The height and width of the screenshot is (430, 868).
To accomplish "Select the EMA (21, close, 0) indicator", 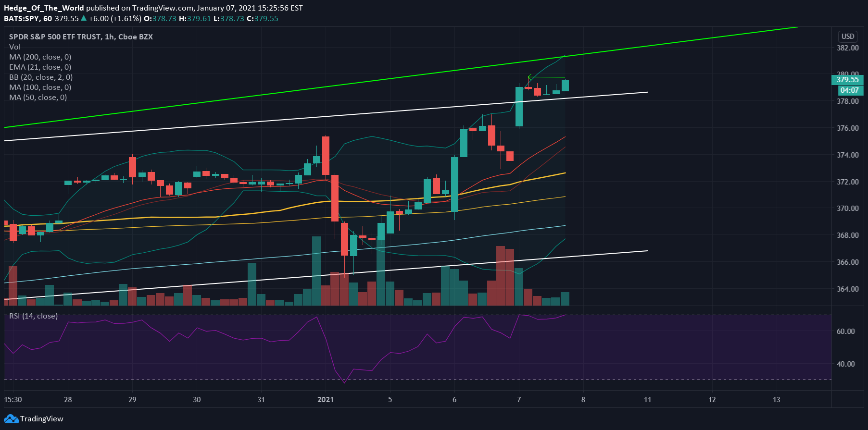I will tap(40, 67).
